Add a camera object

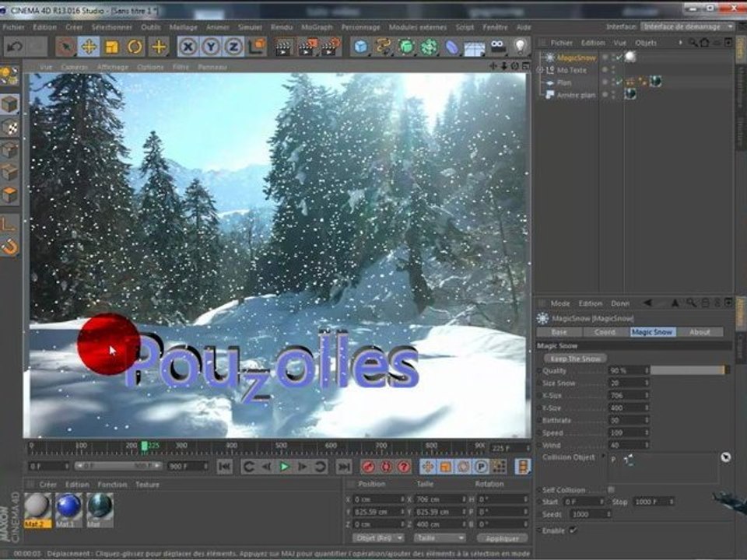[497, 47]
